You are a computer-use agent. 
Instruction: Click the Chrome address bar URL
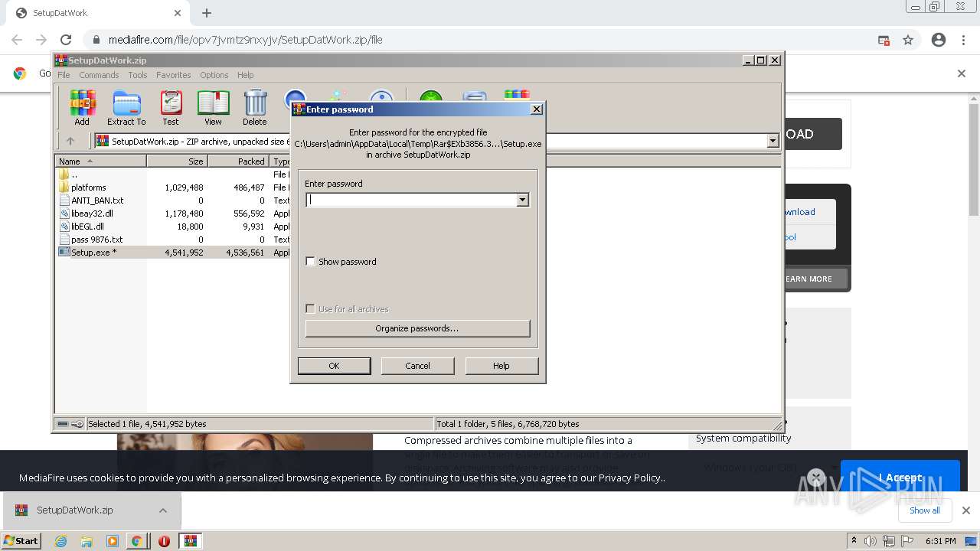[245, 40]
